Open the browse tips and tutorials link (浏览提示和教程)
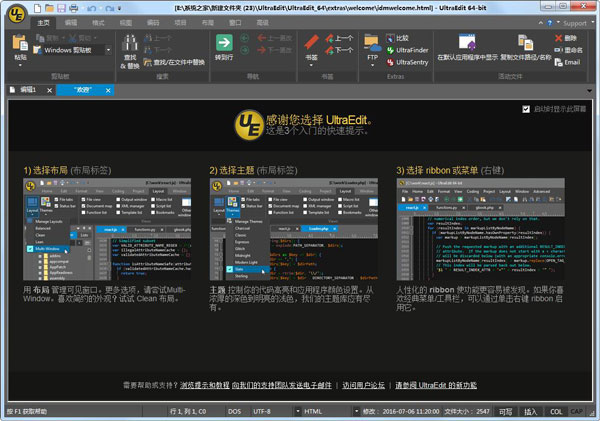 pos(205,385)
